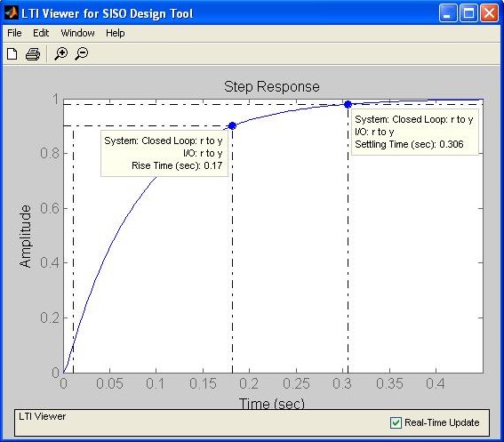Click the settling time marker dot
The height and width of the screenshot is (442, 504).
pyautogui.click(x=348, y=104)
